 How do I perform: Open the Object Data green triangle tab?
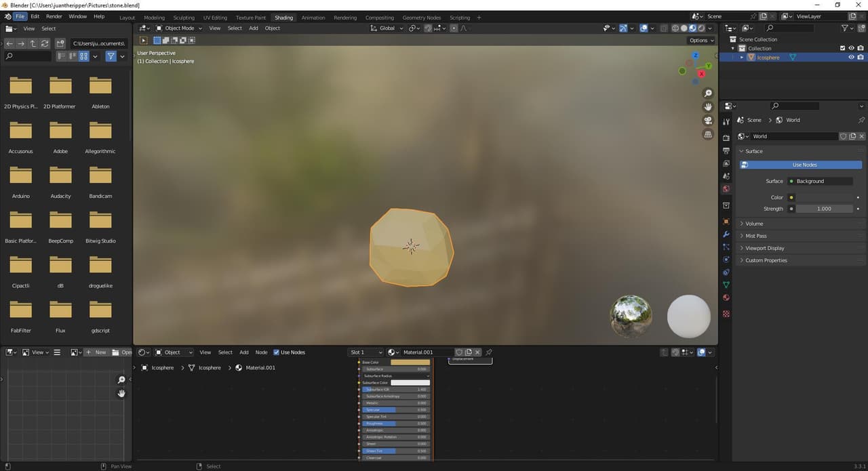[726, 285]
